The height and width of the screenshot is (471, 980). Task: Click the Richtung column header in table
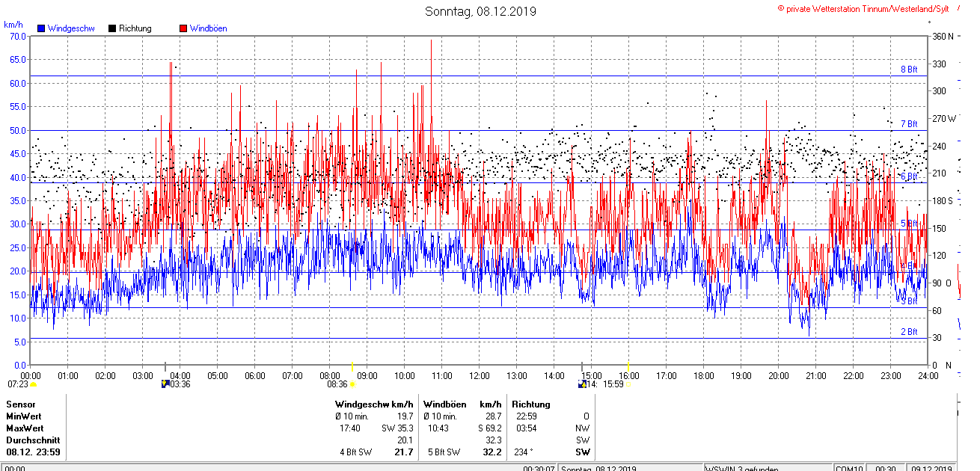530,404
